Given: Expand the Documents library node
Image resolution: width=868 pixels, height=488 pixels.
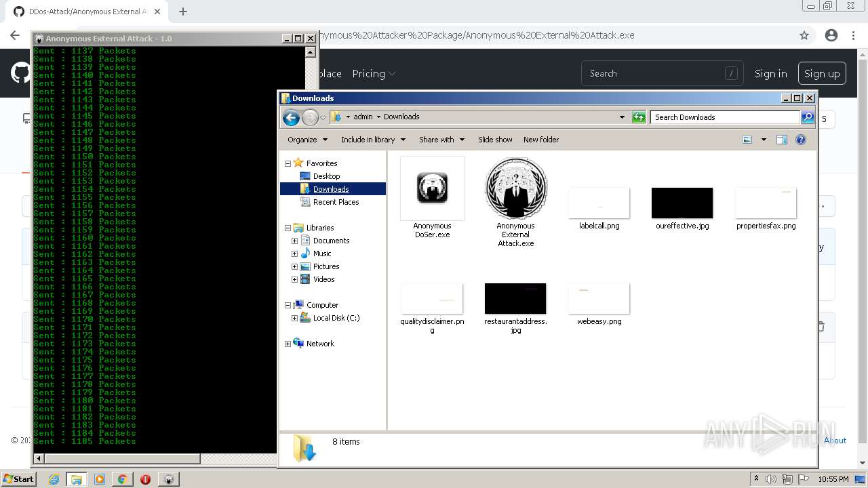Looking at the screenshot, I should click(294, 241).
